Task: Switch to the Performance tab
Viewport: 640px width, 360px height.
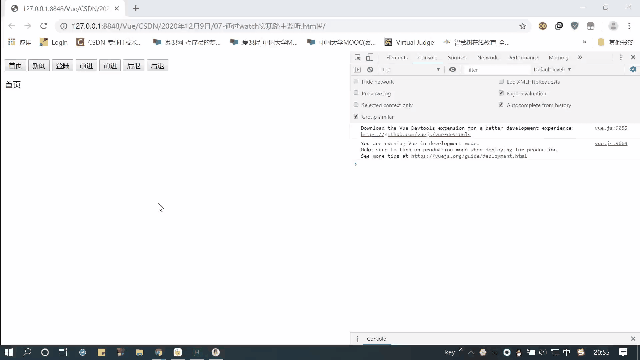Action: tap(523, 58)
